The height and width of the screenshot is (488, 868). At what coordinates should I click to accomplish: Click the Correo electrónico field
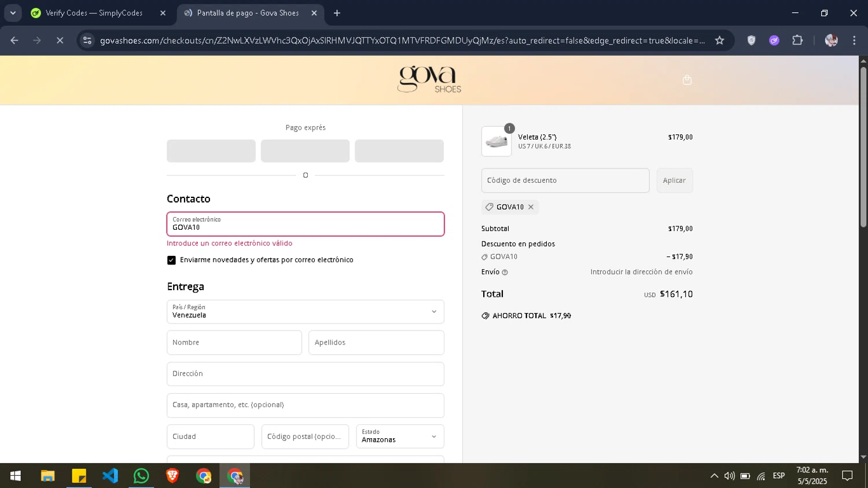click(306, 224)
